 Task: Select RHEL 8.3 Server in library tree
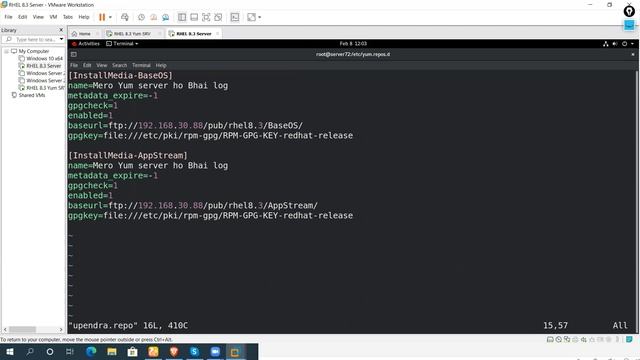click(x=43, y=66)
